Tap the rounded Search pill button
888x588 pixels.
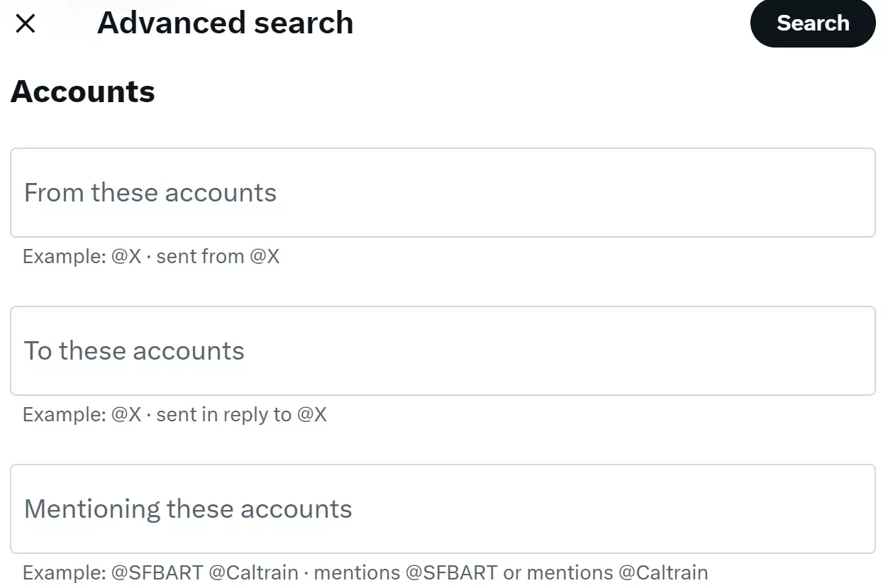point(813,23)
